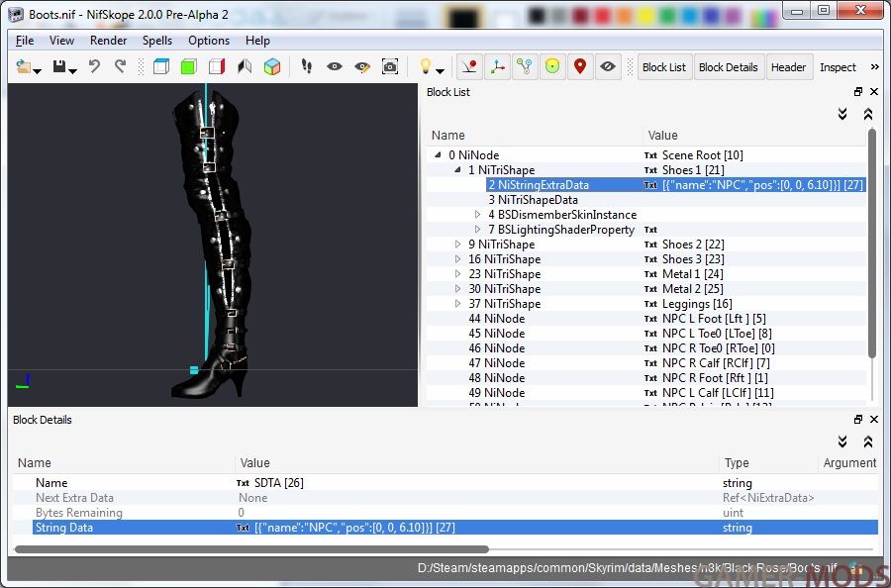This screenshot has width=891, height=588.
Task: Toggle the red marker on curve button
Action: click(469, 67)
